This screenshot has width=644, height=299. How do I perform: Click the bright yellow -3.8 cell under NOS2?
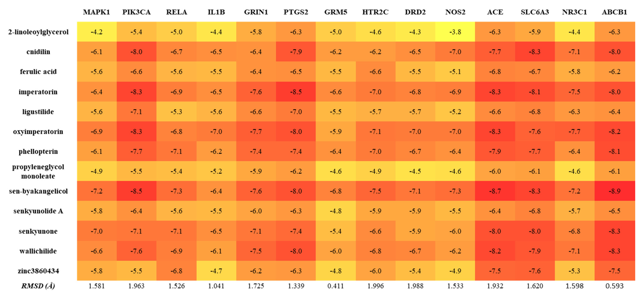pos(455,32)
